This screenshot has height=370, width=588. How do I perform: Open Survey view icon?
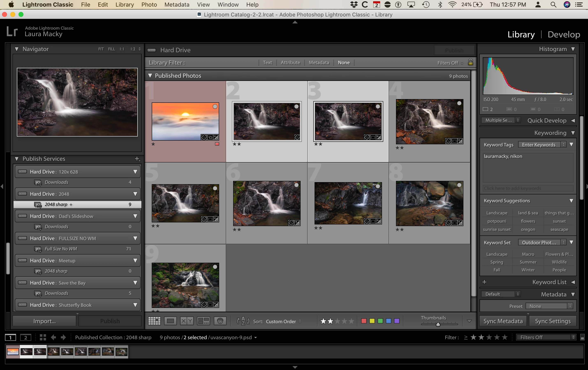203,321
